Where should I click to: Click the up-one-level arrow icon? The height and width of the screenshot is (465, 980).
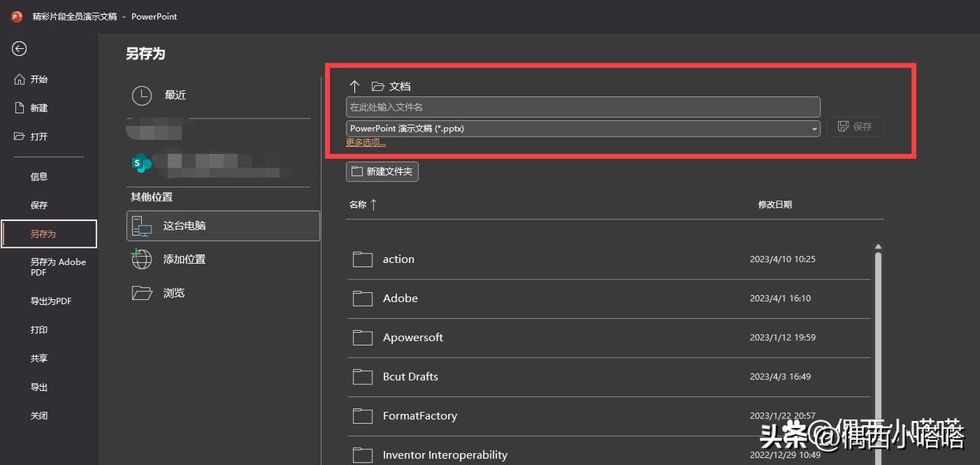pyautogui.click(x=354, y=86)
